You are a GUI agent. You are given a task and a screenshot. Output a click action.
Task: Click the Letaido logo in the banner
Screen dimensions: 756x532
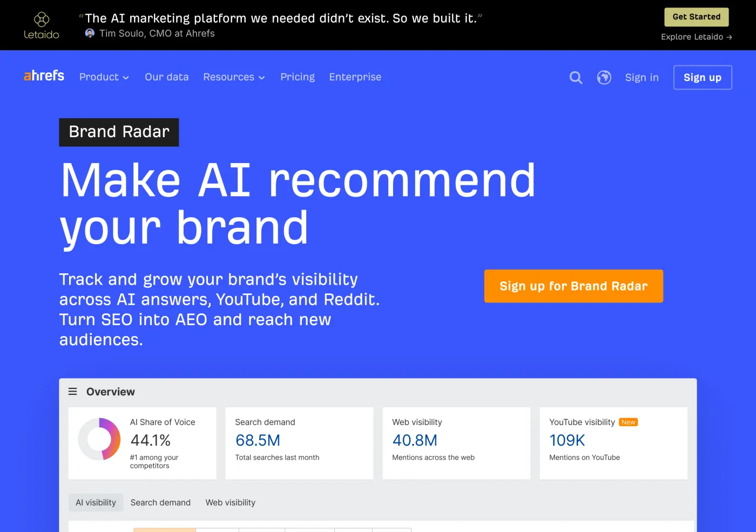(42, 25)
